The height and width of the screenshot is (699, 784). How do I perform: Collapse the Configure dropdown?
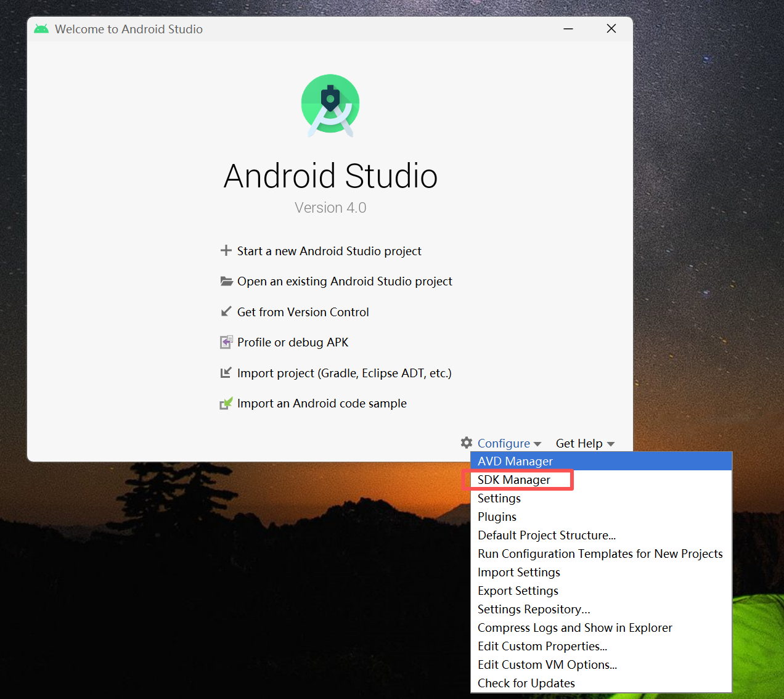tap(509, 443)
